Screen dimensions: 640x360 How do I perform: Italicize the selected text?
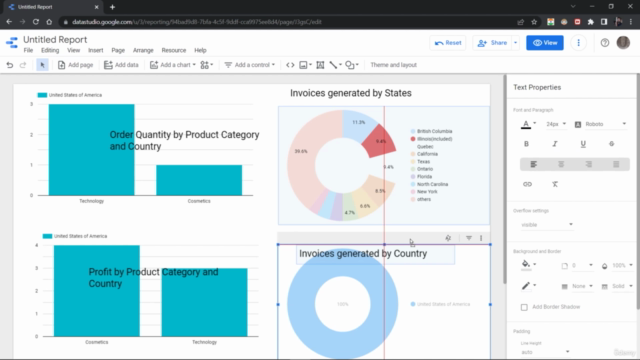tap(555, 144)
